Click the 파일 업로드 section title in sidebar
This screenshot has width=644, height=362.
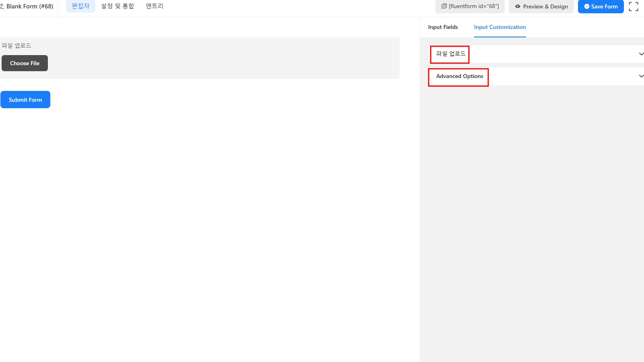451,53
